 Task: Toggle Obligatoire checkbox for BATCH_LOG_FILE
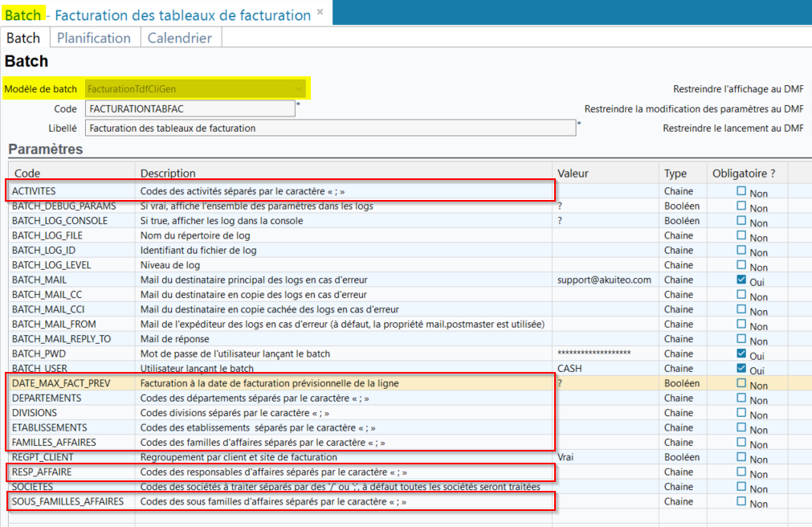pos(741,235)
